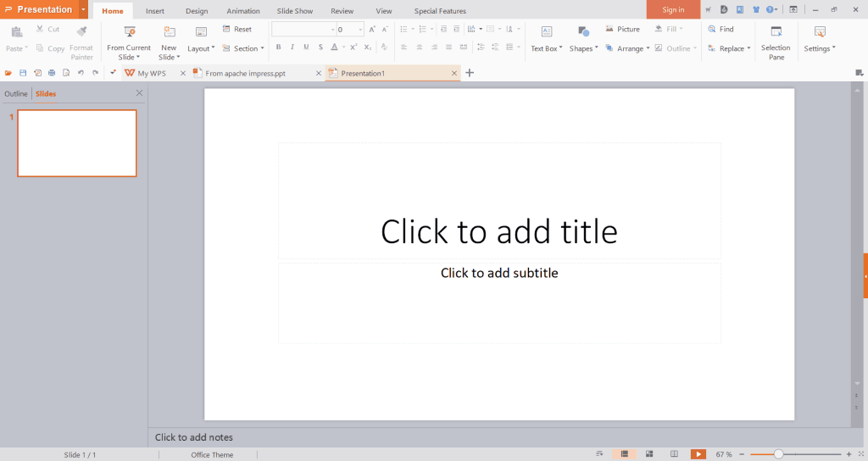This screenshot has width=868, height=461.
Task: Switch to Slide Sorter view in status bar
Action: tap(649, 454)
